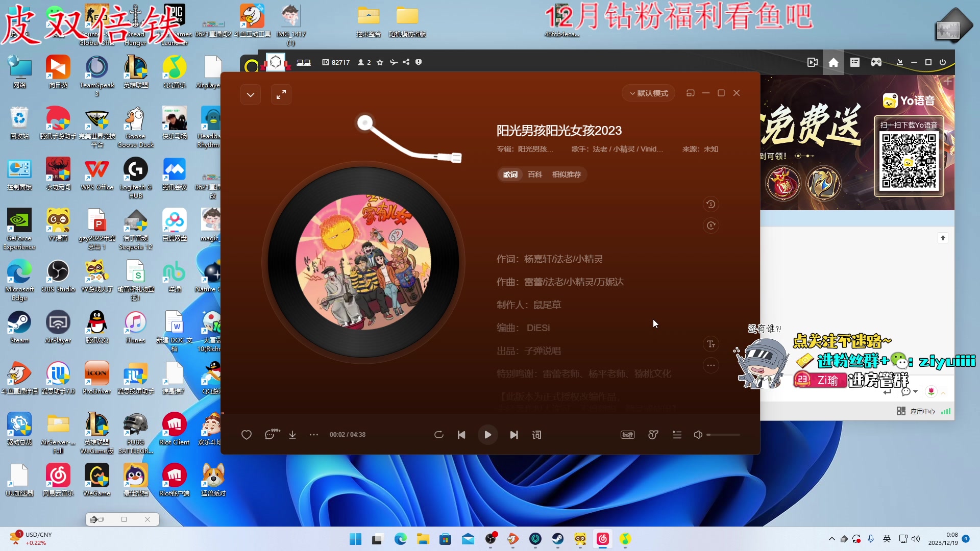Open lyrics font size settings
The width and height of the screenshot is (980, 551).
pos(710,344)
